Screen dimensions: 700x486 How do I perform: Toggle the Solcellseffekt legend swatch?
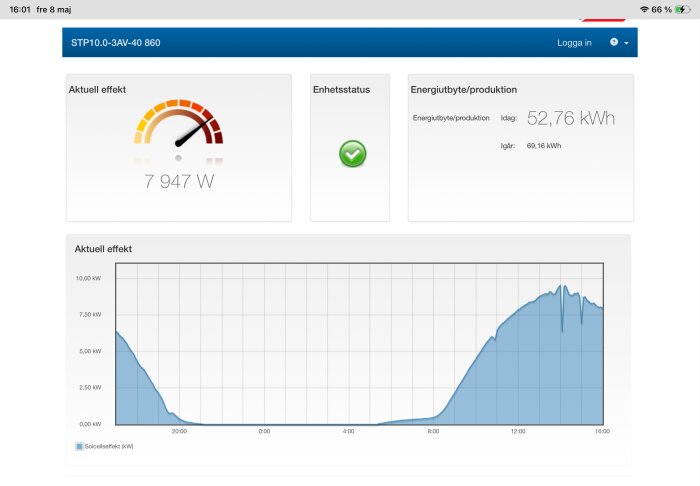point(79,446)
